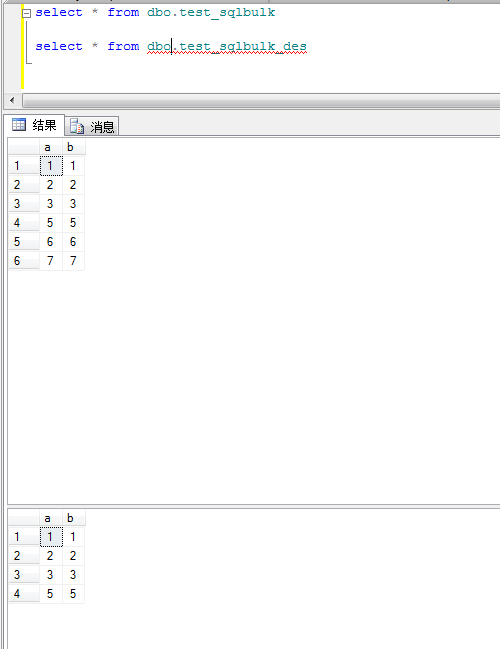The image size is (500, 649).
Task: Click cell b value 7 in first grid
Action: [x=74, y=261]
